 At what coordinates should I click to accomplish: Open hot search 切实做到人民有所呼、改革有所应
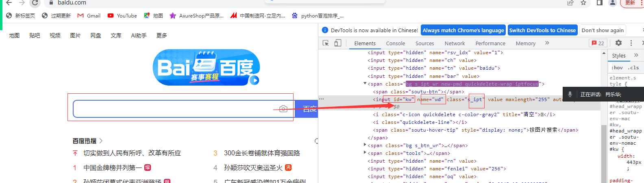132,153
